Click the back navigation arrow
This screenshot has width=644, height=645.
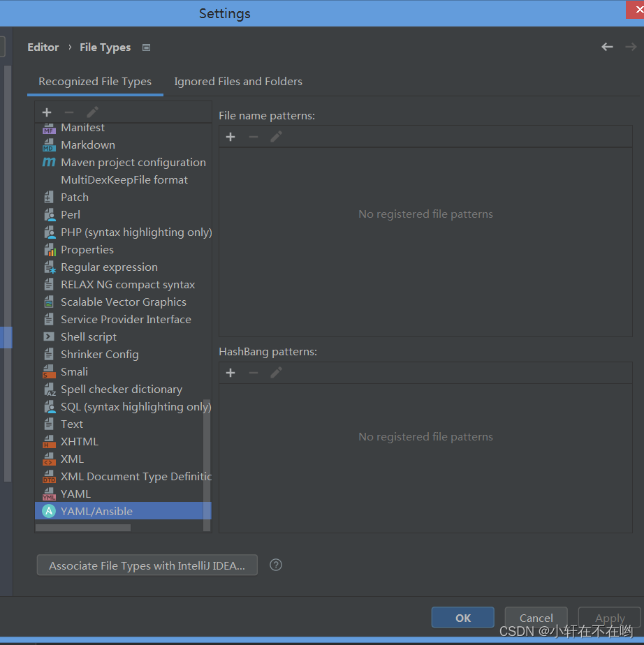606,47
